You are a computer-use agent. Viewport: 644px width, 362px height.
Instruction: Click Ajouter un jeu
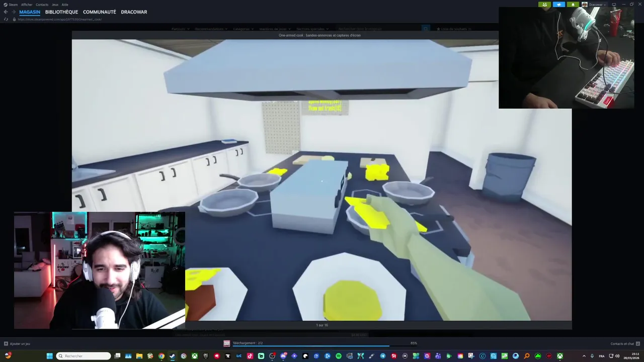point(20,344)
